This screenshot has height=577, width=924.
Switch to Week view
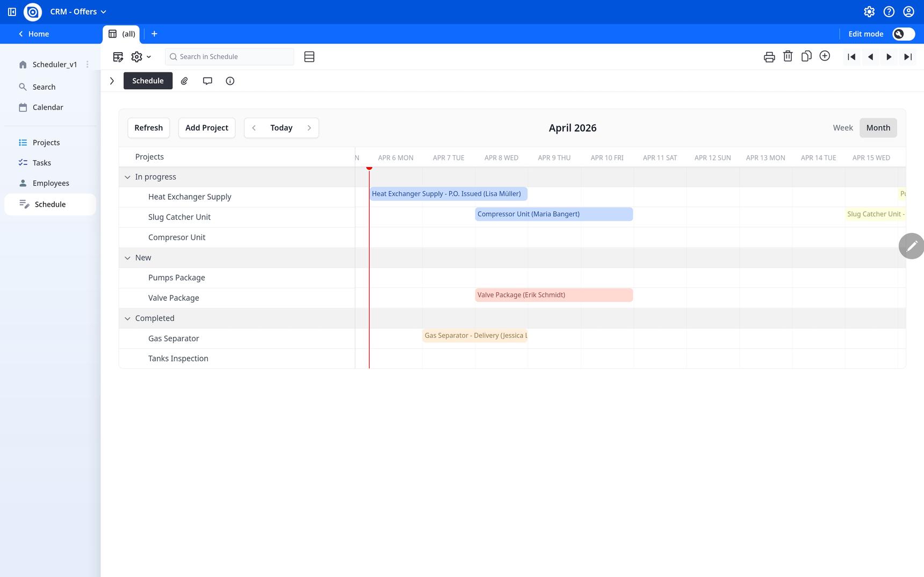[x=842, y=128]
